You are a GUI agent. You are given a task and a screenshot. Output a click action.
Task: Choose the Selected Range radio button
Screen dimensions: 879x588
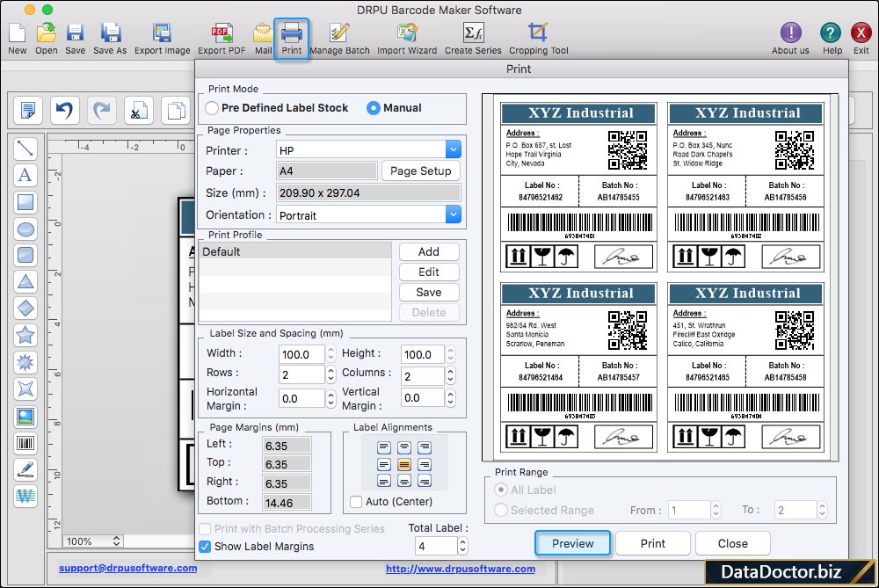tap(501, 510)
